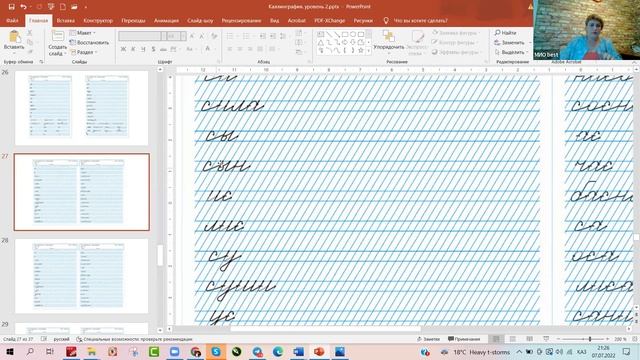Image resolution: width=640 pixels, height=360 pixels.
Task: Select slide 28 thumbnail
Action: [82, 276]
